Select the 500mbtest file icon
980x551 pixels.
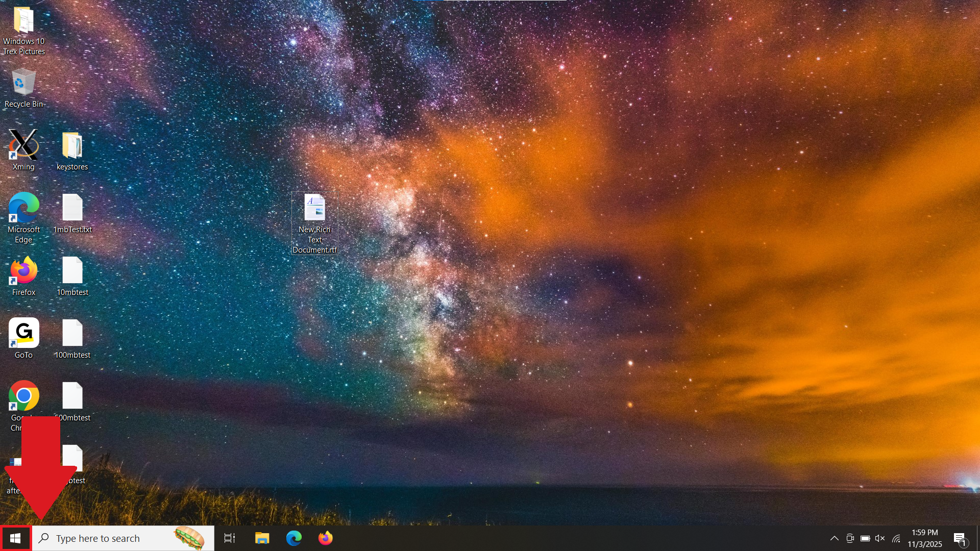pyautogui.click(x=72, y=395)
